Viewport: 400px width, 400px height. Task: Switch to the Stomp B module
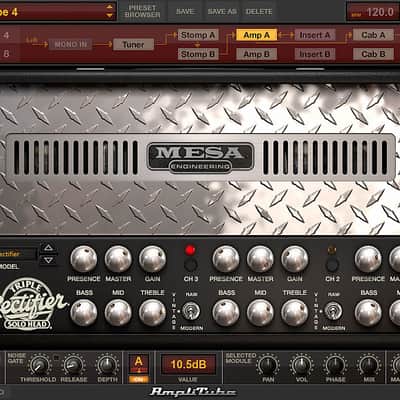click(x=198, y=54)
